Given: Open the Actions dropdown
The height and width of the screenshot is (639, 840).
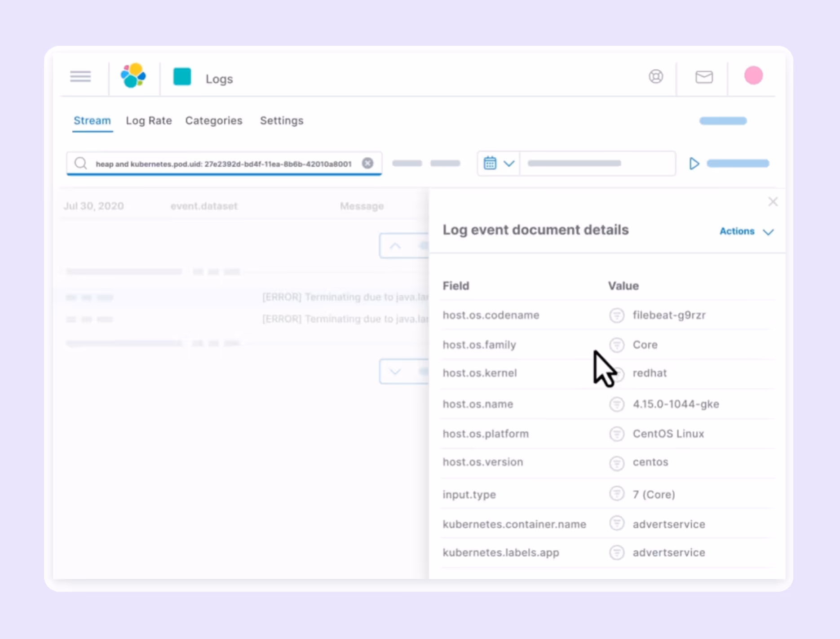Looking at the screenshot, I should (x=746, y=231).
